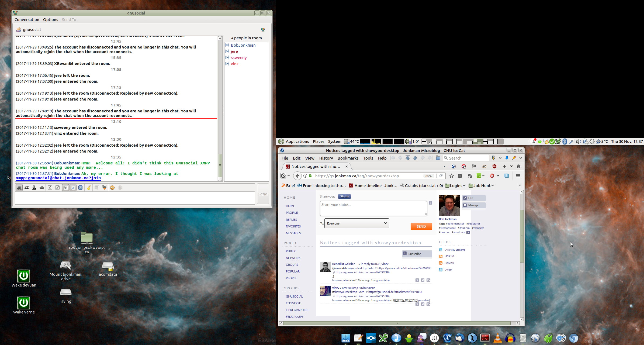
Task: Open the History menu in IceCat
Action: tap(326, 158)
